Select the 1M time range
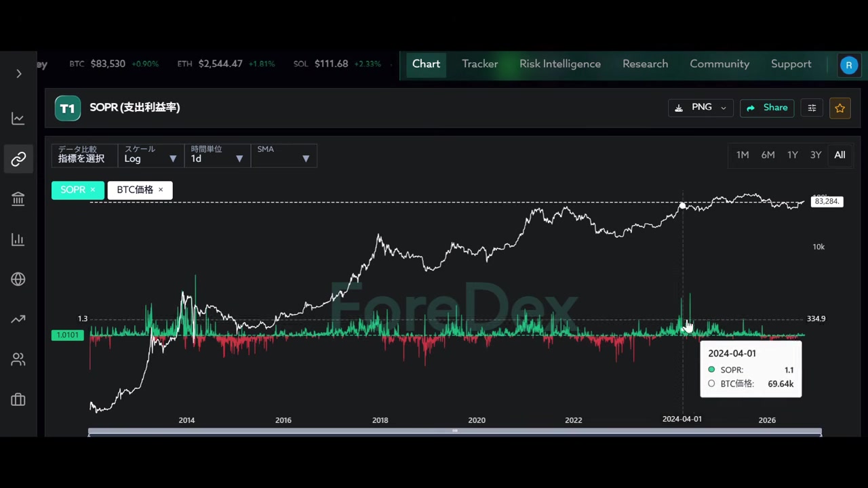This screenshot has height=488, width=868. tap(743, 155)
